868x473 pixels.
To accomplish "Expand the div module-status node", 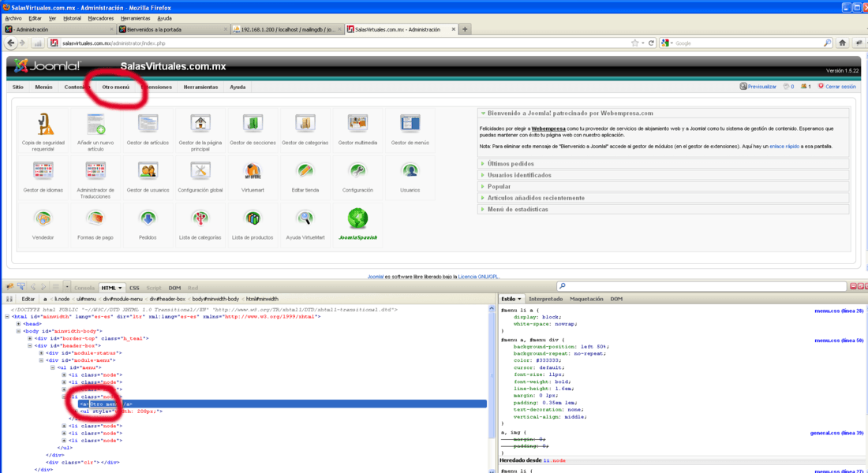I will [x=42, y=353].
